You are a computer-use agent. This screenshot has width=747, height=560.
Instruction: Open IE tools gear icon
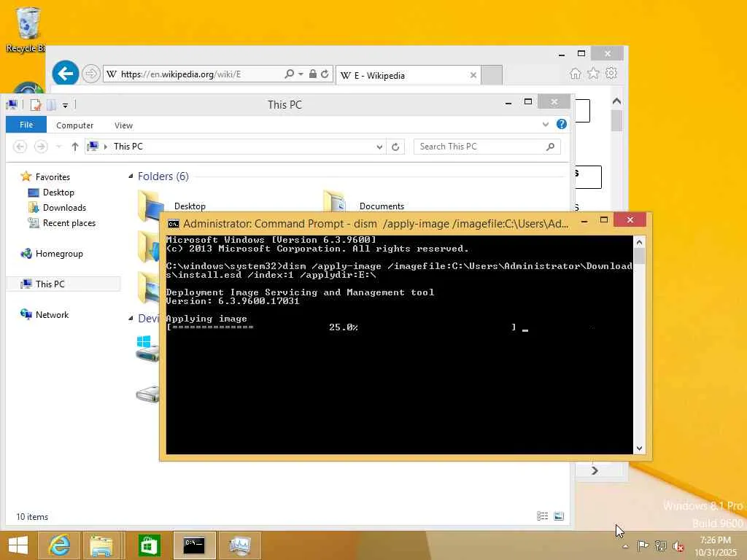[611, 74]
